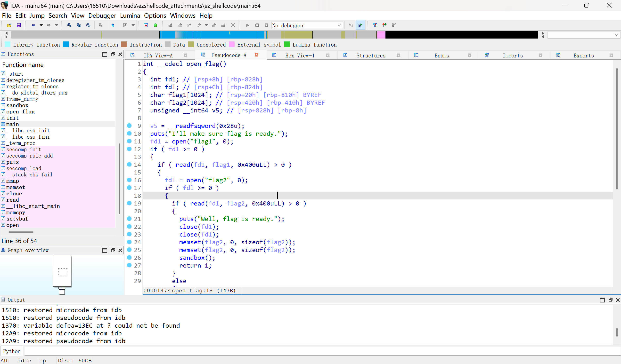Toggle breakpoint dot on line 21
Image resolution: width=621 pixels, height=364 pixels.
(129, 219)
